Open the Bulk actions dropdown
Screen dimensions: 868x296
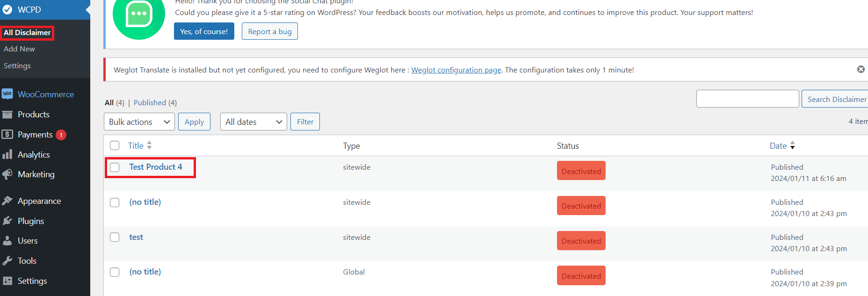pos(139,122)
